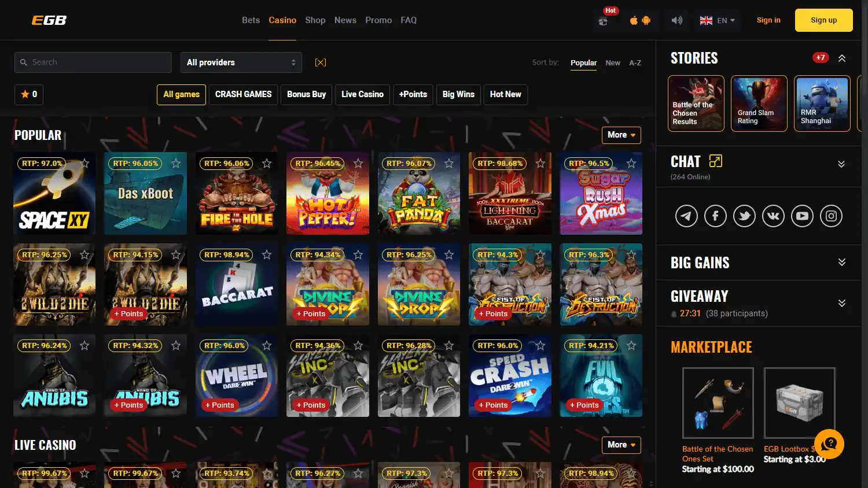Open the mobile app download icons
Viewport: 868px width, 488px height.
[640, 20]
